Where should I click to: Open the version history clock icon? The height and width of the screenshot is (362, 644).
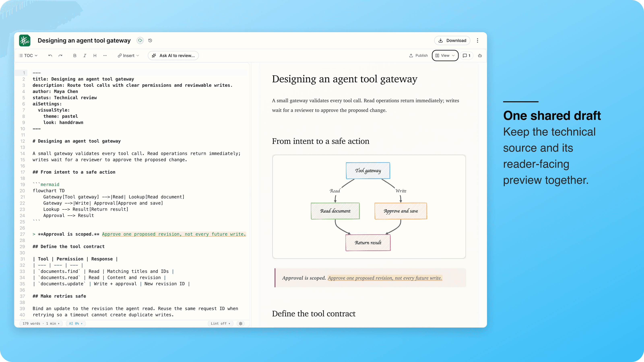(150, 40)
